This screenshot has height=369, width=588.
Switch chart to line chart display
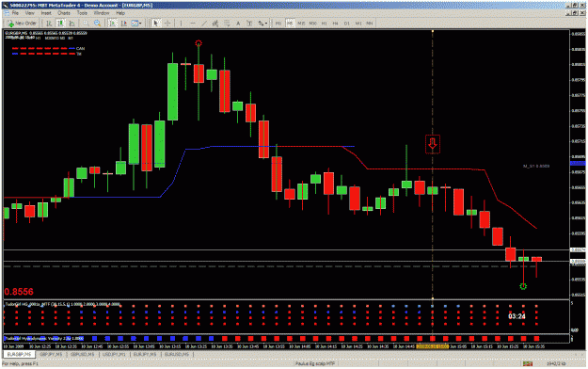point(72,24)
